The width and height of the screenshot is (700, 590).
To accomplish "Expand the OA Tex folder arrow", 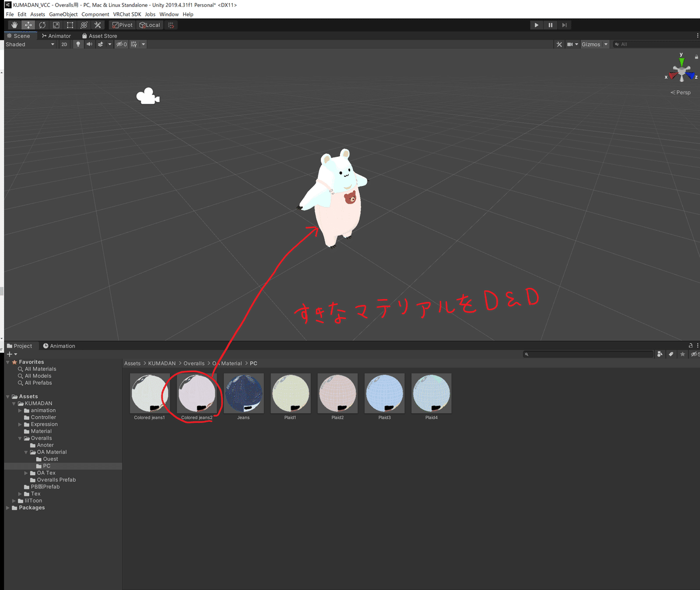I will coord(26,473).
